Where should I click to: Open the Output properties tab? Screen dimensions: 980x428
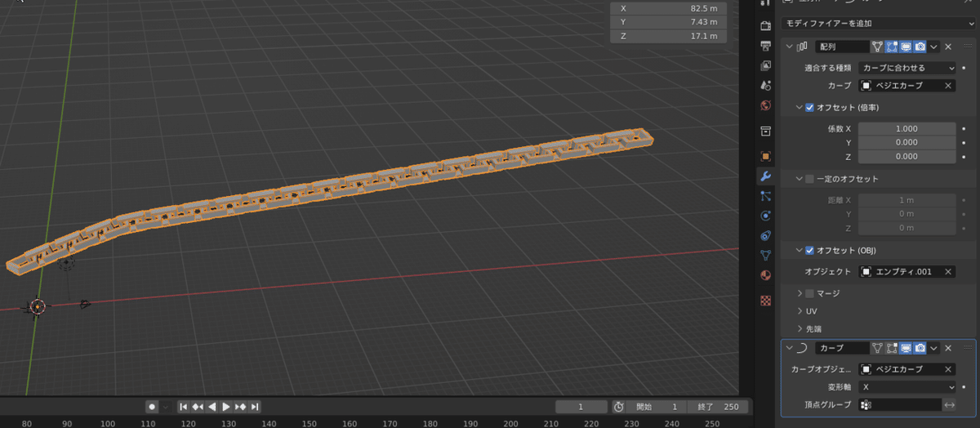pos(765,45)
